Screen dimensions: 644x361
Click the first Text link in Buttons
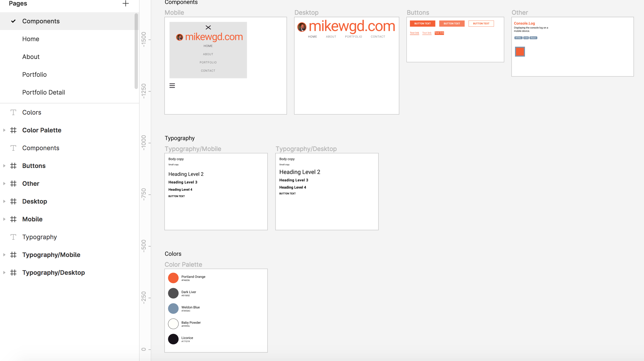[414, 33]
